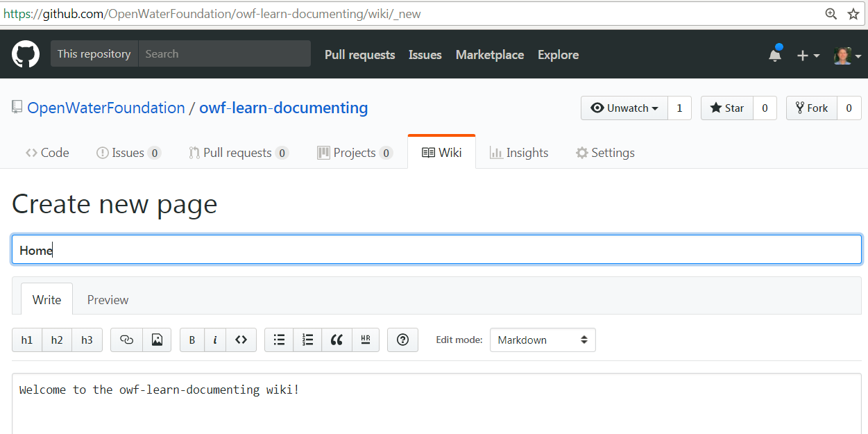The width and height of the screenshot is (868, 434).
Task: Navigate to the OpenWaterFoundation organization link
Action: [106, 108]
